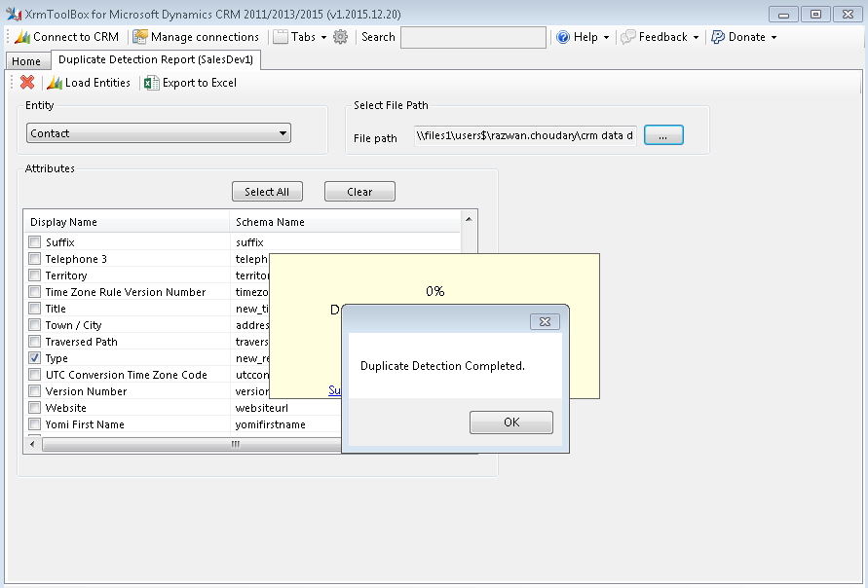Click the Load Entities Dynamics icon
This screenshot has height=588, width=868.
click(55, 83)
